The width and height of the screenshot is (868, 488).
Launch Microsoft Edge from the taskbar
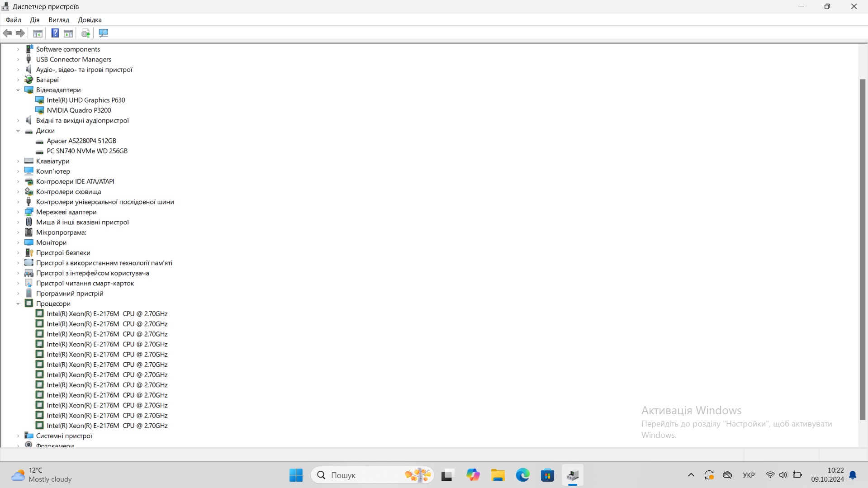click(x=523, y=475)
